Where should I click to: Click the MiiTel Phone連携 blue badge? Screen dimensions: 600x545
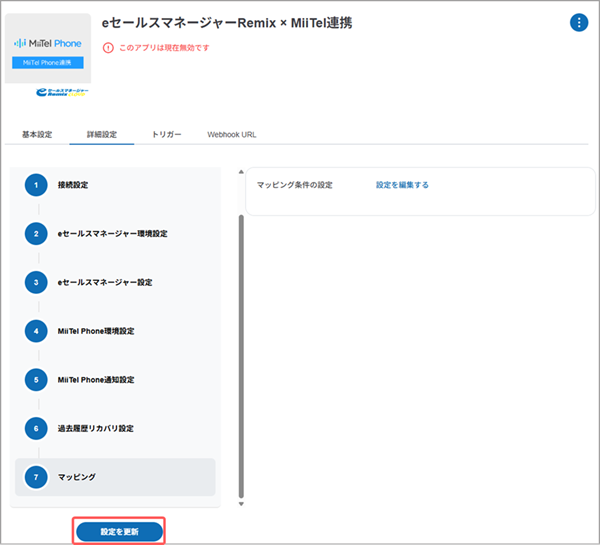(x=48, y=62)
